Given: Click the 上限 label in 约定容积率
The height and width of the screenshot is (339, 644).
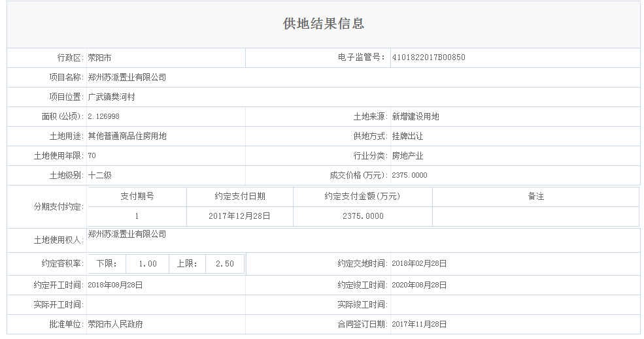Looking at the screenshot, I should pos(187,264).
